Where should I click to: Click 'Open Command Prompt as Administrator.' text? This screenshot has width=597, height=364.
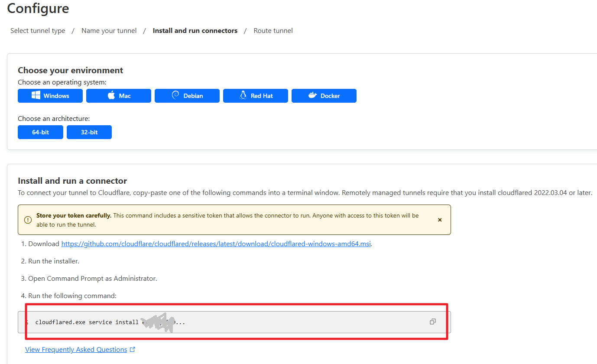tap(93, 278)
